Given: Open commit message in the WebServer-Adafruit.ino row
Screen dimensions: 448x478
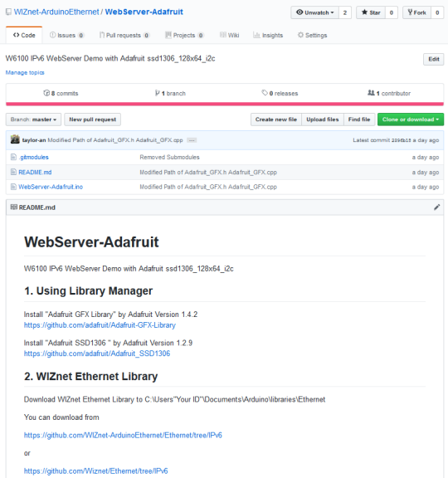Looking at the screenshot, I should pyautogui.click(x=208, y=187).
